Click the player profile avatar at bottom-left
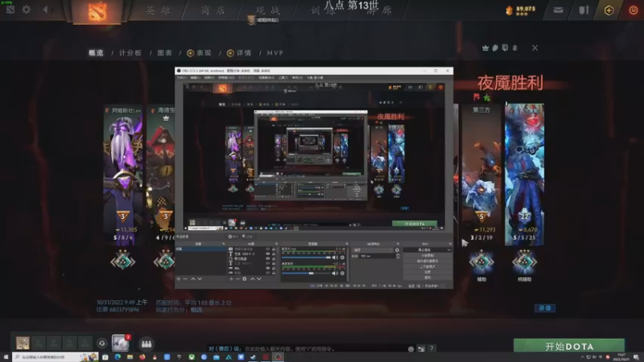Screen dimensions: 644x362 [23, 343]
